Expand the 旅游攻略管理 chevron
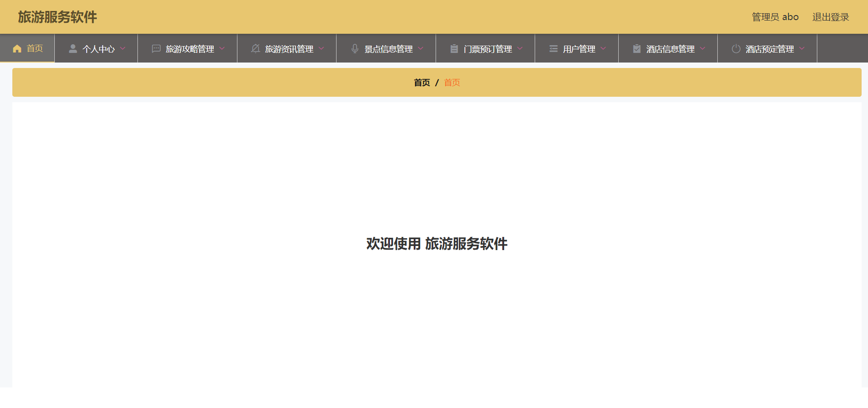 222,48
